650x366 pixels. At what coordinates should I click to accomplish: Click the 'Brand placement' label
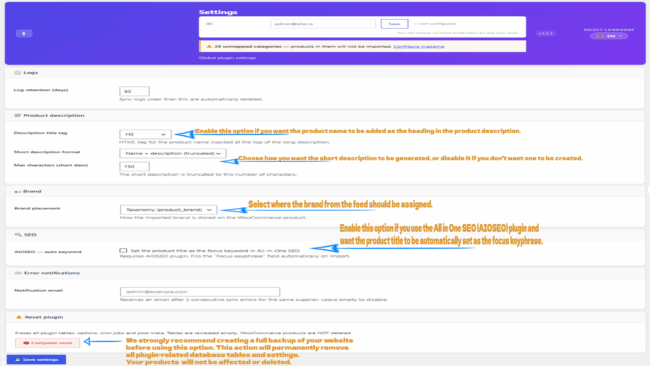[x=37, y=208]
